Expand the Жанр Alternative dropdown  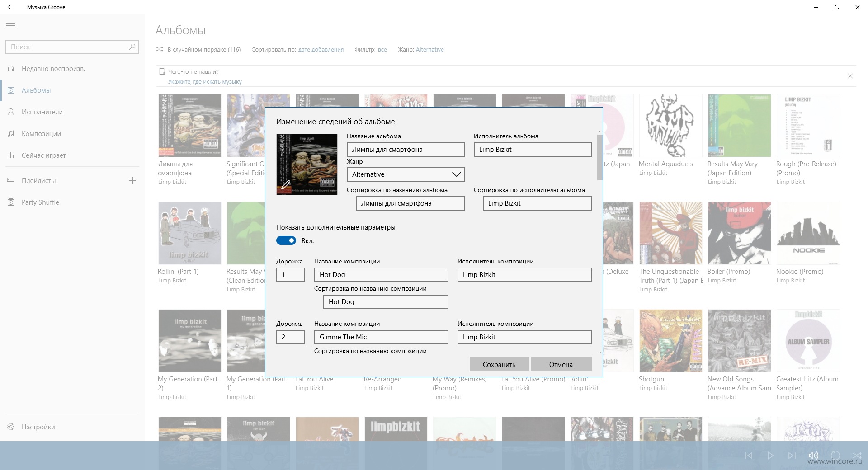[406, 174]
